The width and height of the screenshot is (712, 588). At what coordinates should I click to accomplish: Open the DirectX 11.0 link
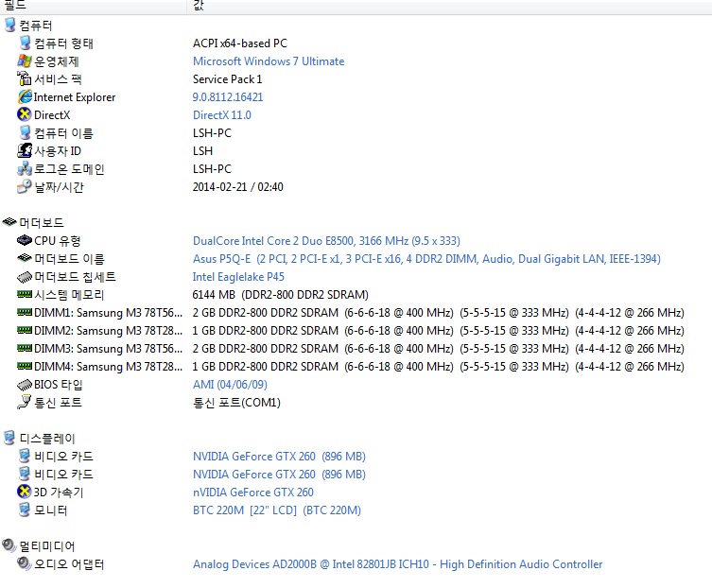point(221,115)
